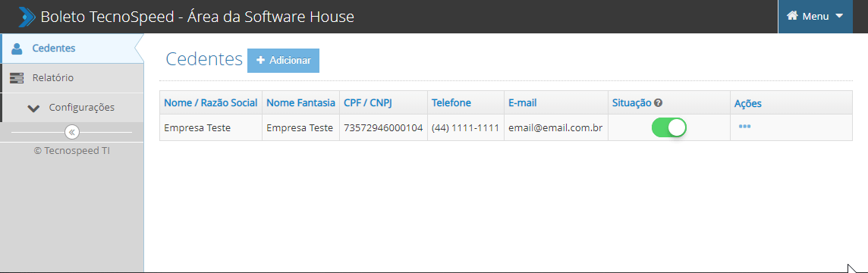Sort by E-mail column header
This screenshot has height=273, width=868.
[523, 102]
